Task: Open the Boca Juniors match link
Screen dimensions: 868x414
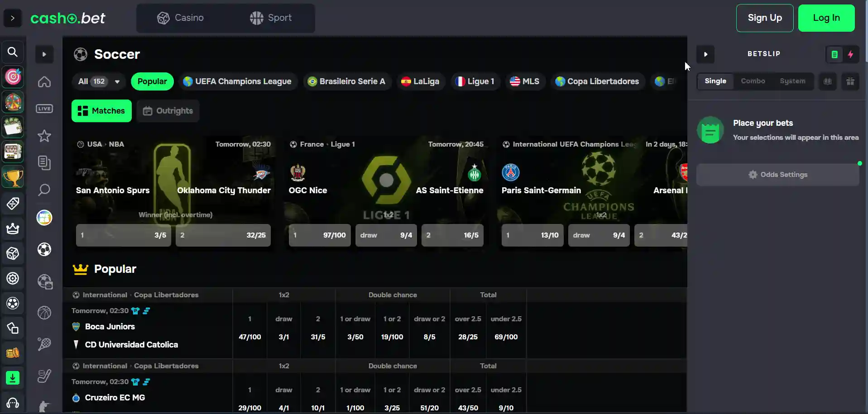Action: tap(110, 327)
